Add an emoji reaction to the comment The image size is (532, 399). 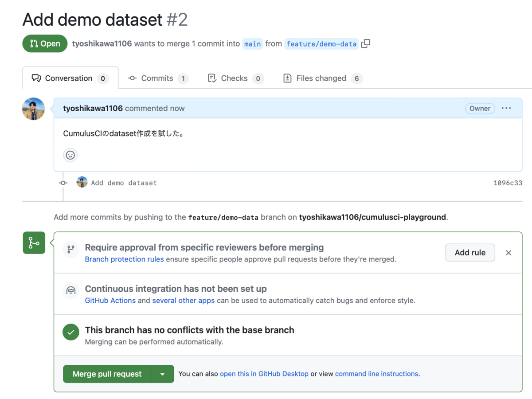coord(70,155)
